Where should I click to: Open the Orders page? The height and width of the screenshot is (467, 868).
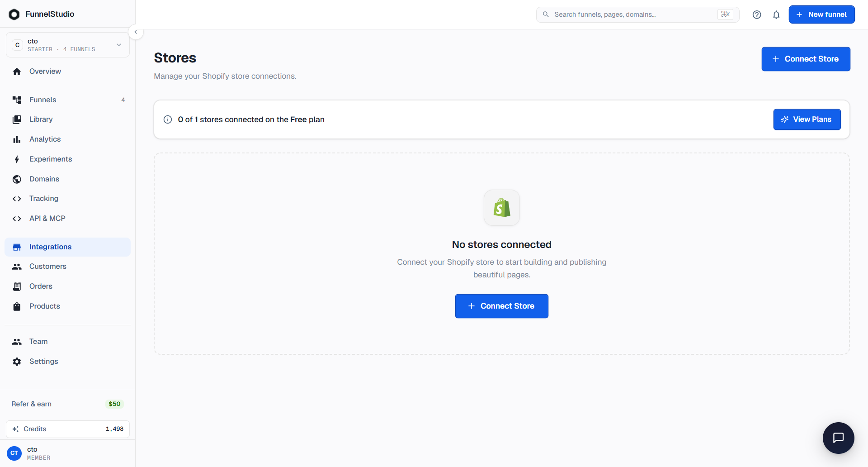coord(68,286)
